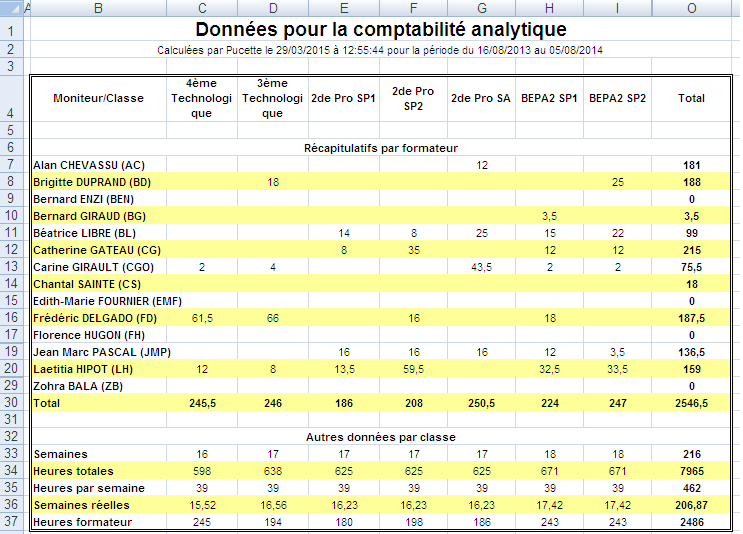
Task: Select the cell 'Béatrice LIBRE (BL)'
Action: click(x=99, y=233)
